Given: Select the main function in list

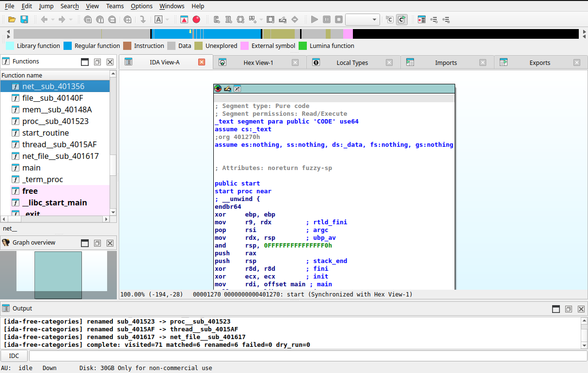Looking at the screenshot, I should coord(55,168).
